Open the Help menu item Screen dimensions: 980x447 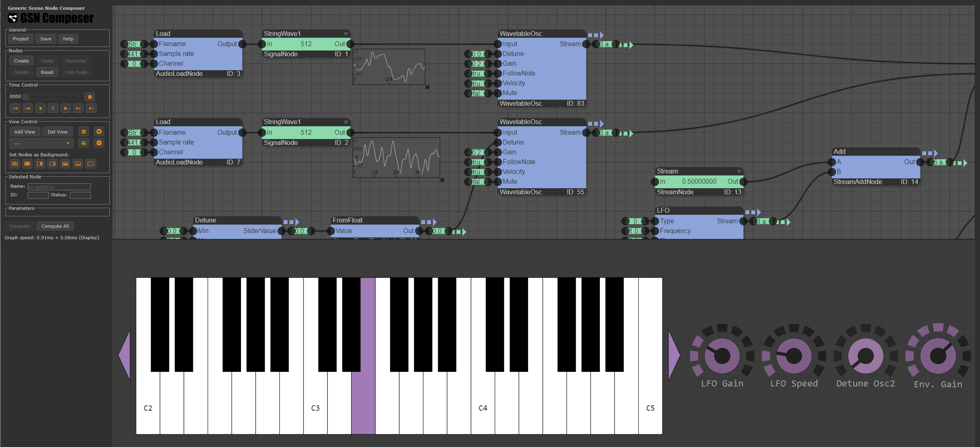tap(68, 38)
